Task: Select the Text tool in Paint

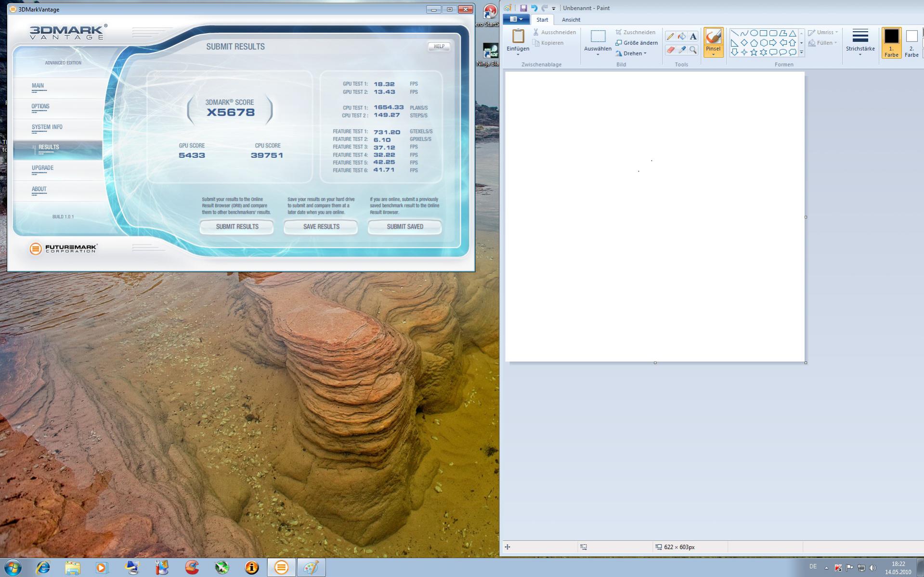Action: pos(693,37)
